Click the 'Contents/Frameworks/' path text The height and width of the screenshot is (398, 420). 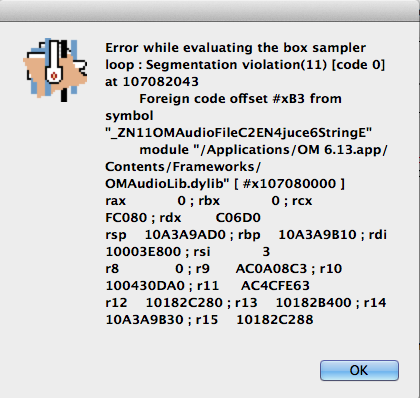click(183, 167)
